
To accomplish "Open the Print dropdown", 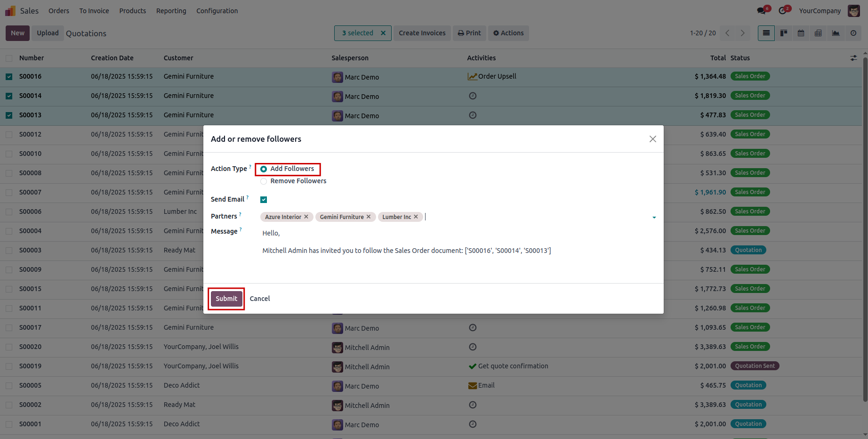I will (x=469, y=33).
